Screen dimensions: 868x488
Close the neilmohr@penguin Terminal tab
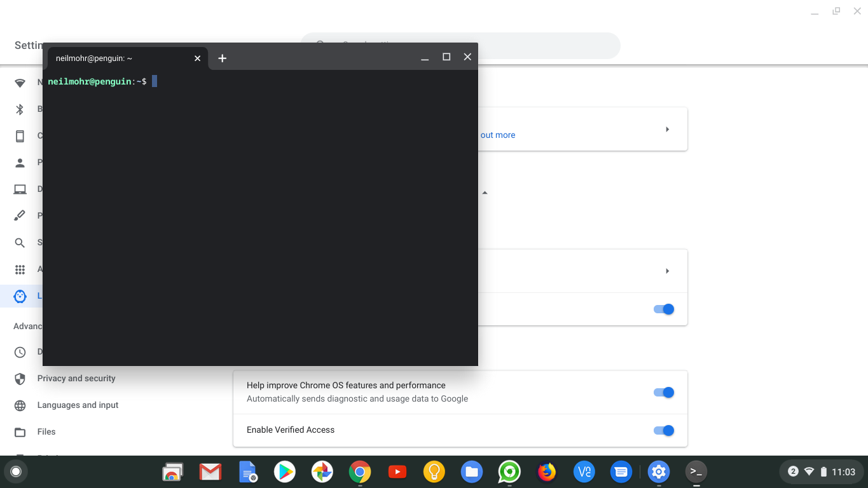click(x=197, y=58)
